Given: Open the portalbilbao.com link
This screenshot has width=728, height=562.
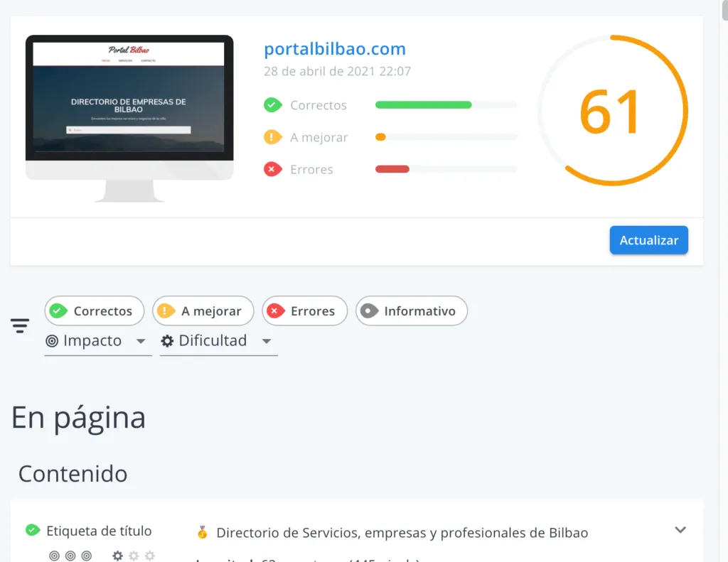Looking at the screenshot, I should tap(335, 49).
